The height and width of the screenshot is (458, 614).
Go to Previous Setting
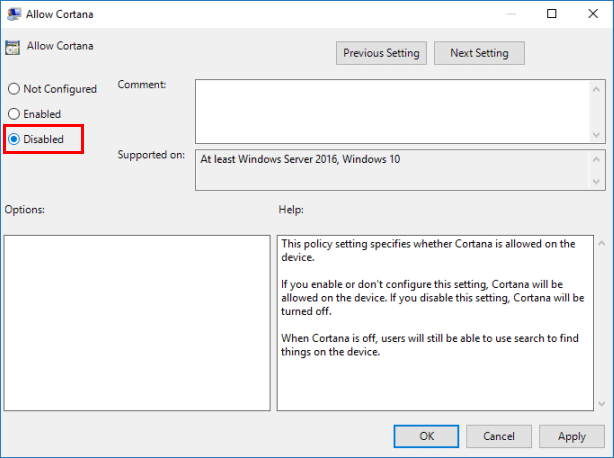pos(381,53)
